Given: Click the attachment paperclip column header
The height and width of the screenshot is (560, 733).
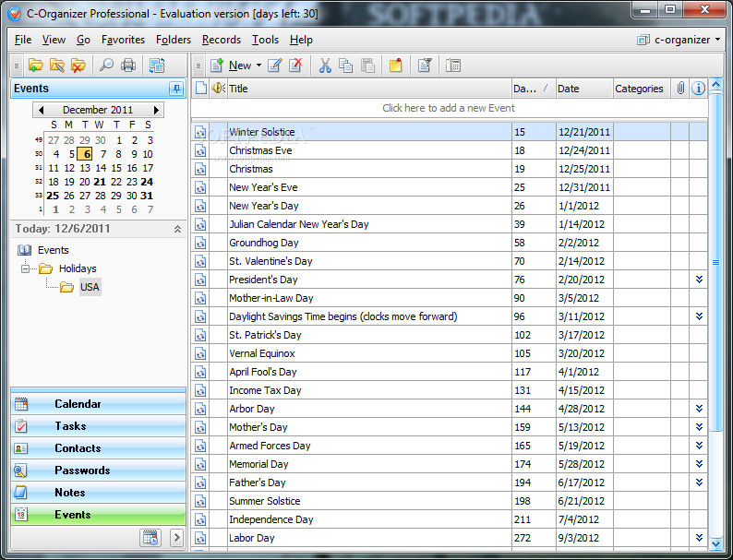Looking at the screenshot, I should pyautogui.click(x=680, y=88).
